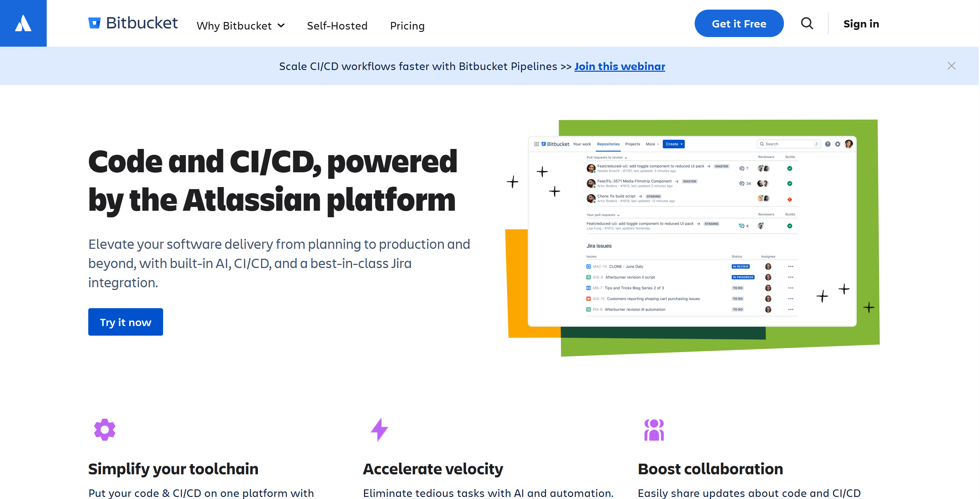Select Your work tab in preview

click(582, 144)
